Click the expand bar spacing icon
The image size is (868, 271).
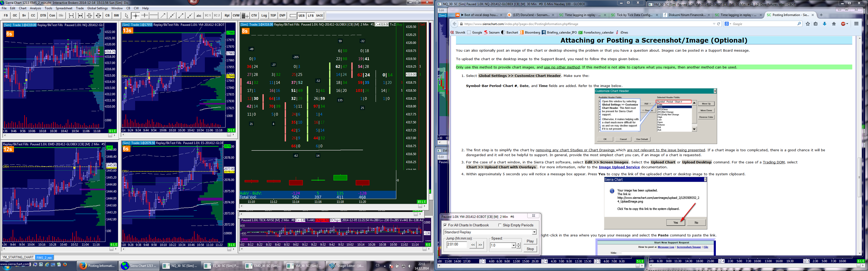click(71, 15)
